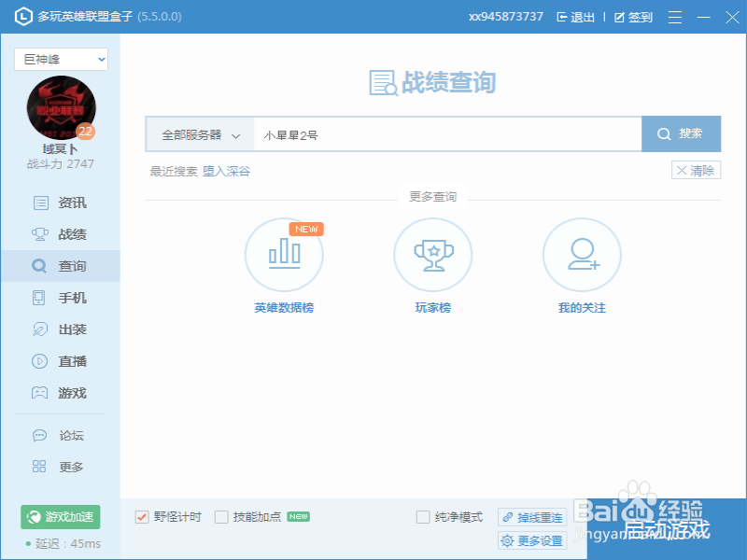Viewport: 747px width, 560px height.
Task: Click the username xx945873737
Action: tap(505, 17)
